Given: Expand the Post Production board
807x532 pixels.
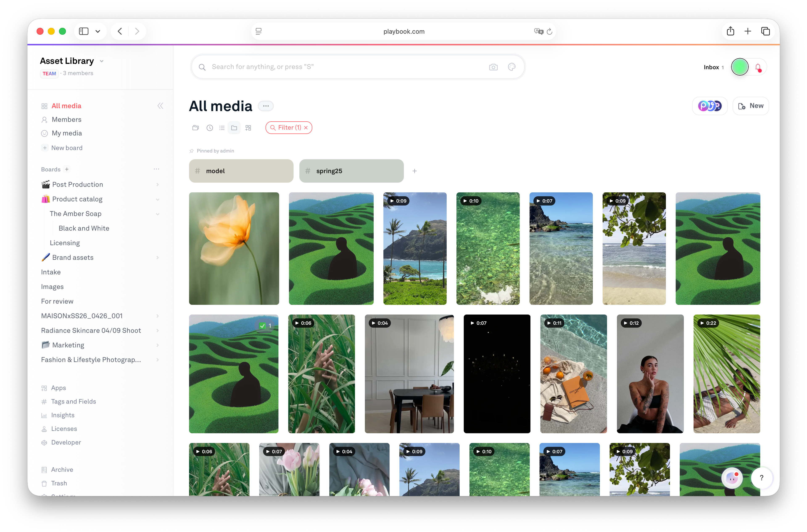Looking at the screenshot, I should 158,185.
